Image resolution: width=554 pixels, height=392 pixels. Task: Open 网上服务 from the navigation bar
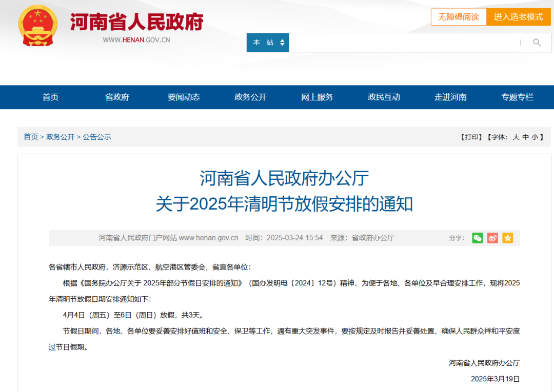[x=317, y=97]
